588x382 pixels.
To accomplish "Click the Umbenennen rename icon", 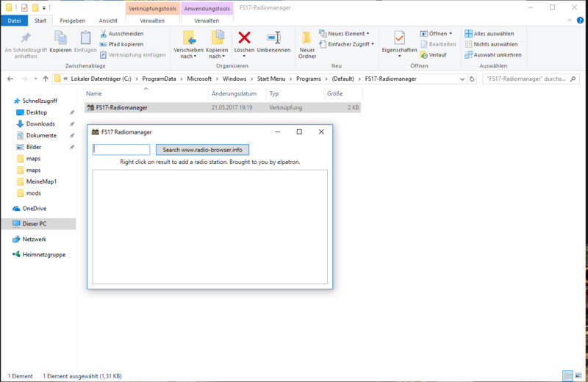I will pos(273,38).
